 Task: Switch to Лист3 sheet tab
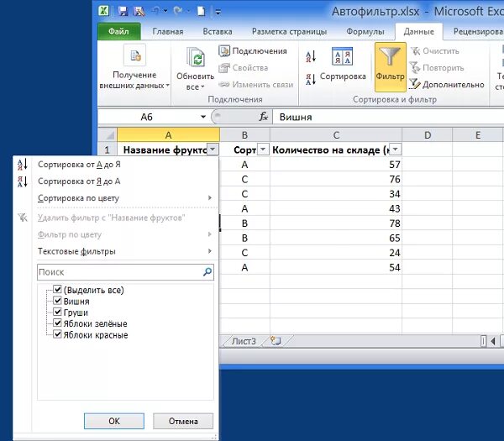click(x=244, y=341)
